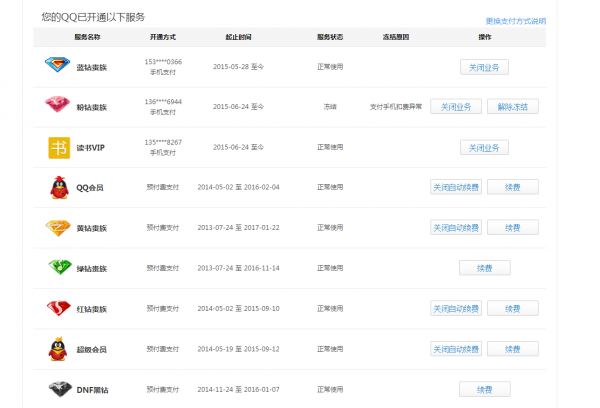Renew 红钻贵族 with 续费
This screenshot has height=408, width=600.
click(x=512, y=308)
